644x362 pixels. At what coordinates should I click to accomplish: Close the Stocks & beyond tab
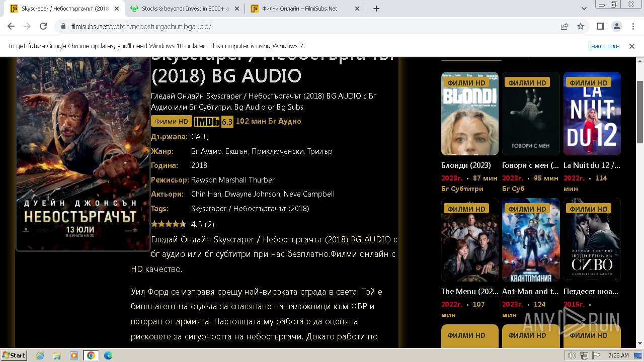point(236,9)
